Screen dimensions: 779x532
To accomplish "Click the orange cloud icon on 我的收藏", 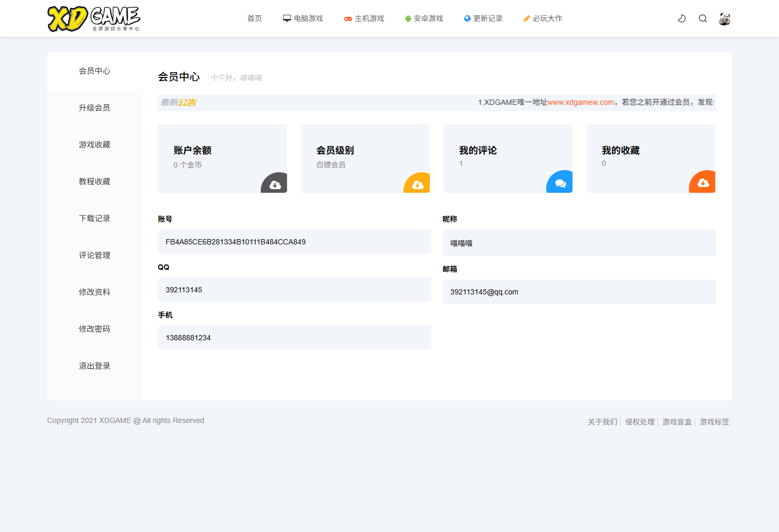I will click(703, 183).
